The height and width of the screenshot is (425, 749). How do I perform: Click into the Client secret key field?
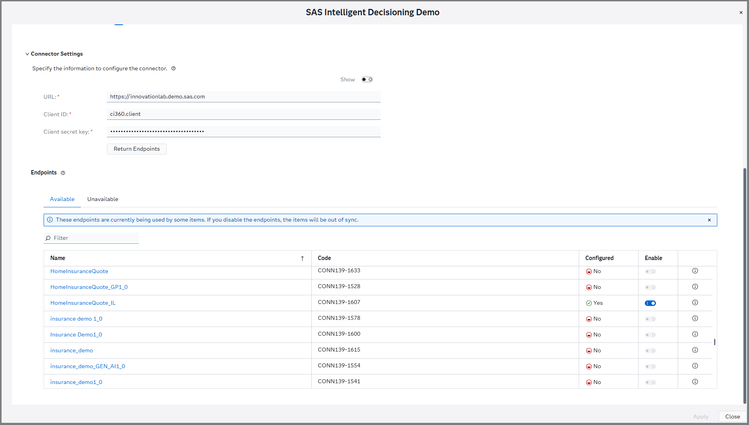point(244,131)
